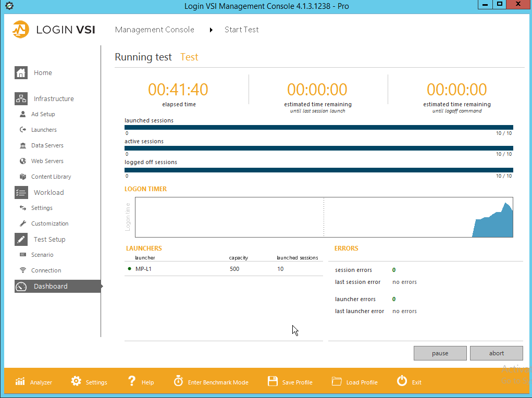Click the MP-L1 green status dot

pos(129,269)
